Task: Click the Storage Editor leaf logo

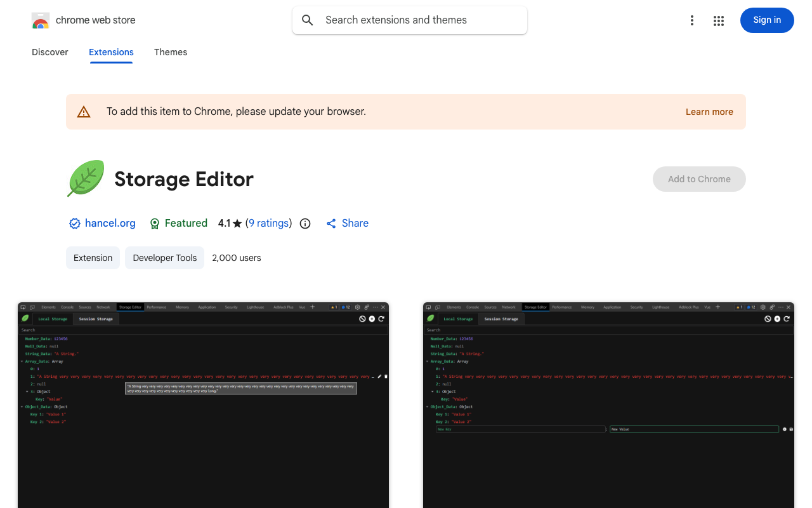Action: click(x=86, y=178)
